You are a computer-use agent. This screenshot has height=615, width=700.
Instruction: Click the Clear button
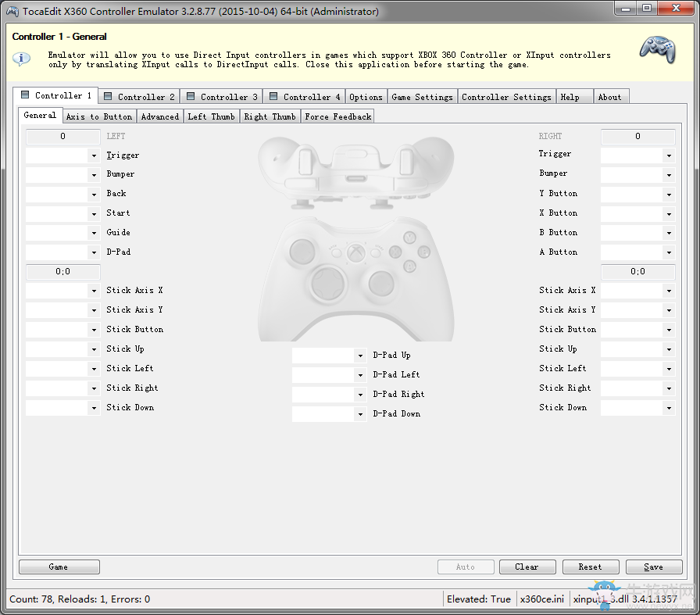pos(527,567)
